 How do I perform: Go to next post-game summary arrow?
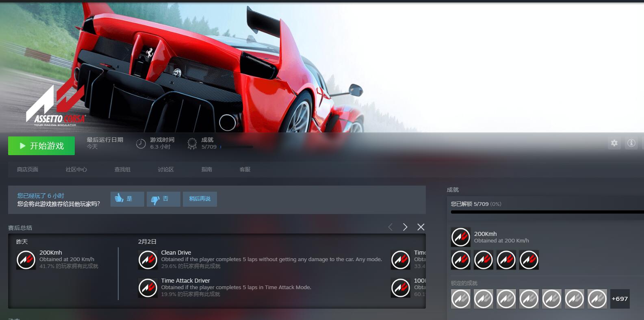pyautogui.click(x=405, y=227)
